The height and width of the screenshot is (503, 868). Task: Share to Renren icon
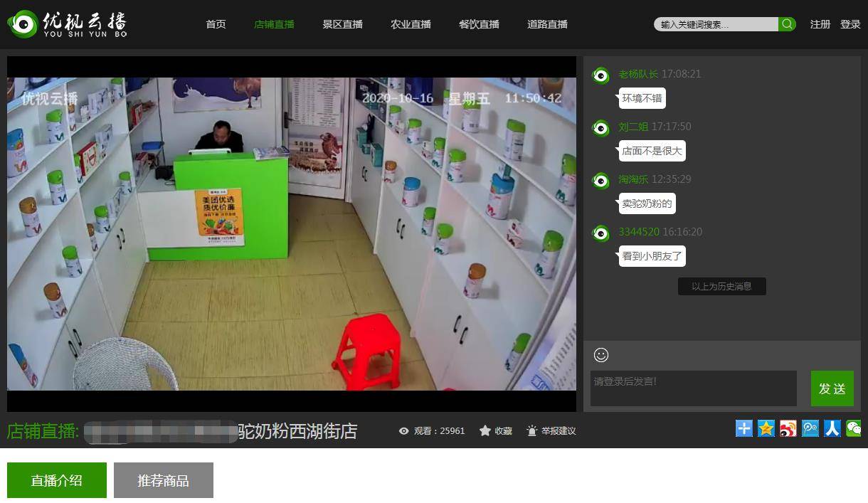832,428
